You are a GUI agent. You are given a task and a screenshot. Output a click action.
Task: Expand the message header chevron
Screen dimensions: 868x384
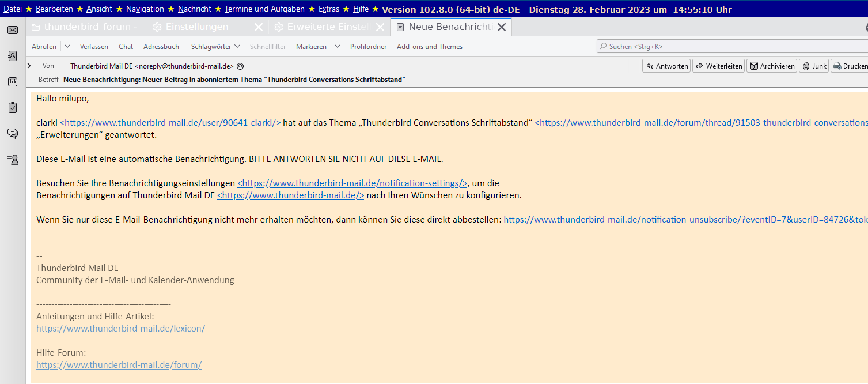coord(29,66)
